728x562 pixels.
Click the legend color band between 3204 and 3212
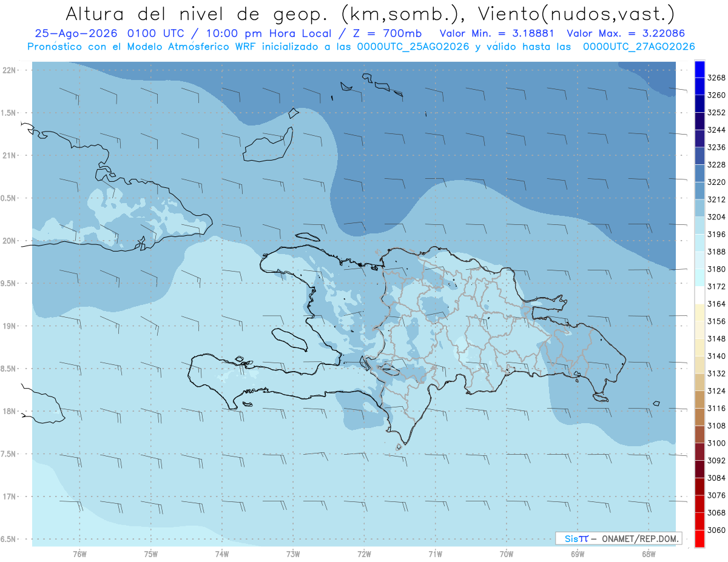click(x=699, y=208)
